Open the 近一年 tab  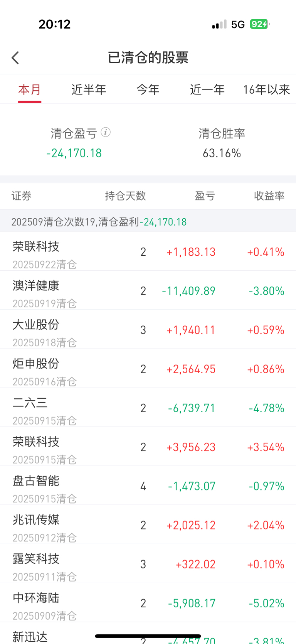[207, 89]
